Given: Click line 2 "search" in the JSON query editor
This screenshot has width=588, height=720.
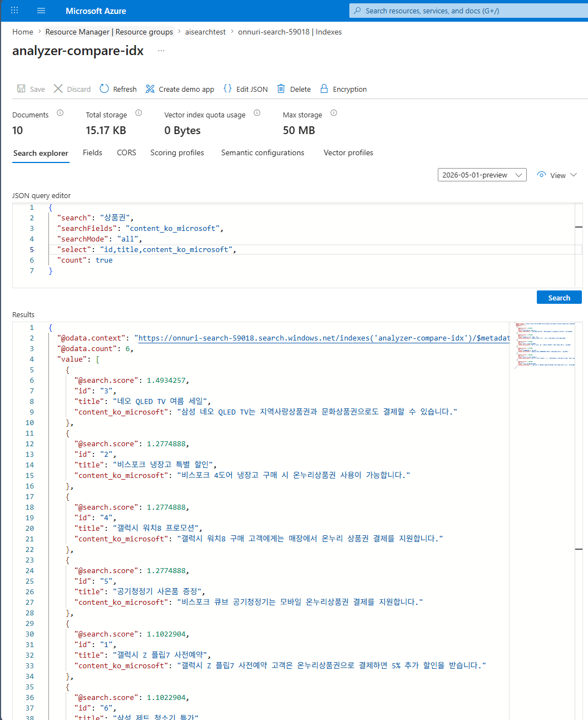Looking at the screenshot, I should coord(95,218).
